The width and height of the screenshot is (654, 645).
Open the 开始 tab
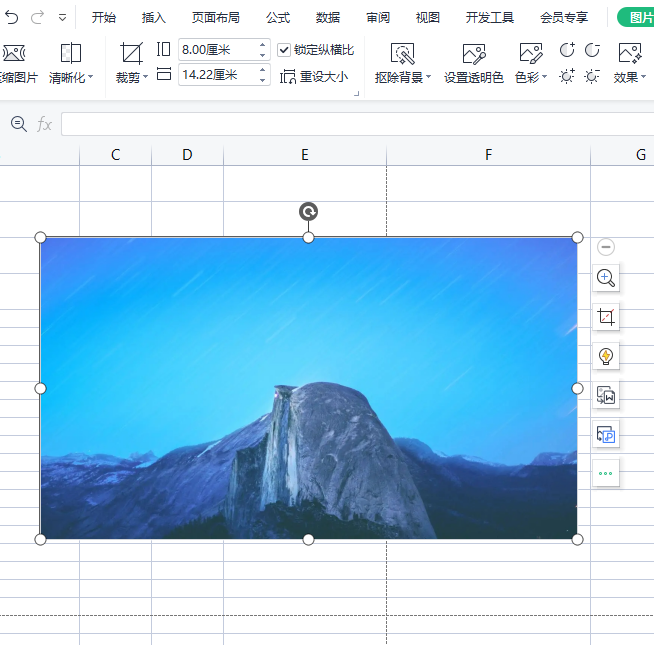coord(103,18)
